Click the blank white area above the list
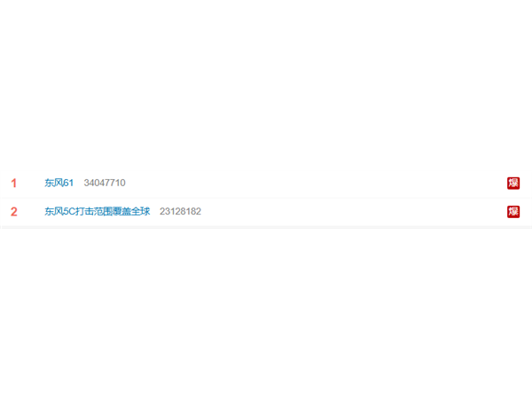Screen dimensions: 532x399 pyautogui.click(x=266, y=85)
